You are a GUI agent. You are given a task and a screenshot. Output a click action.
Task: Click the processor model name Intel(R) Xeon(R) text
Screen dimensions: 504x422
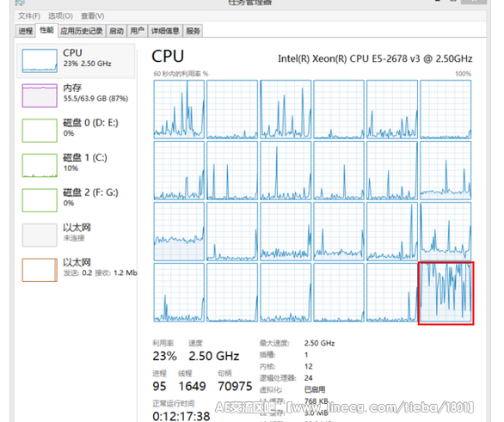375,58
